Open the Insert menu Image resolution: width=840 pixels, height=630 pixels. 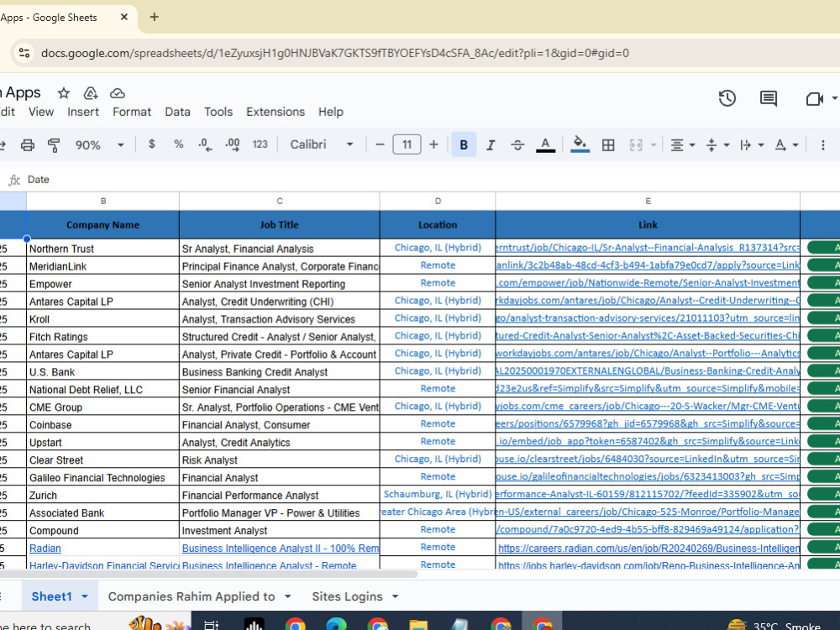coord(83,112)
